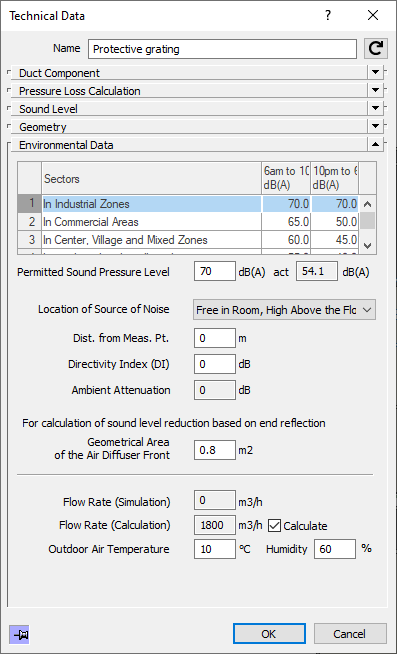The width and height of the screenshot is (397, 654).
Task: Click the 45.0 cell for Mixed Zones
Action: tap(335, 240)
